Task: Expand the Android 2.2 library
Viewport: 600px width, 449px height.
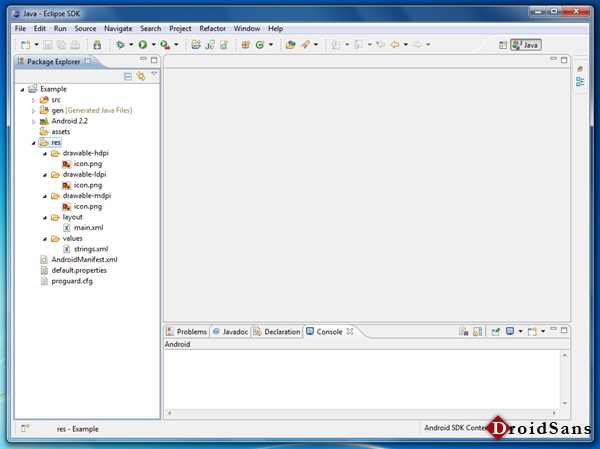Action: coord(33,121)
